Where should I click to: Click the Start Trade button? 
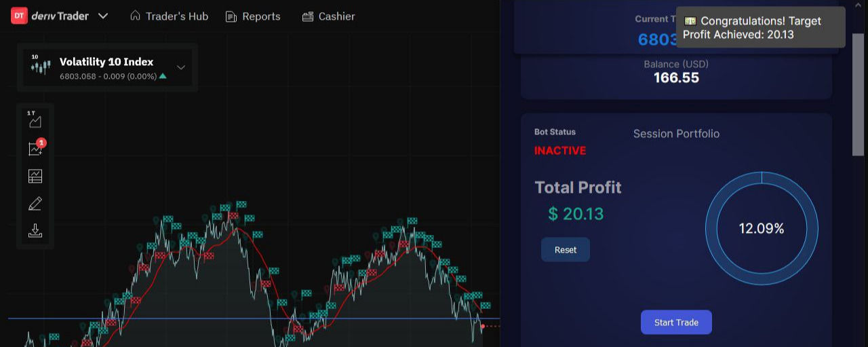[676, 323]
